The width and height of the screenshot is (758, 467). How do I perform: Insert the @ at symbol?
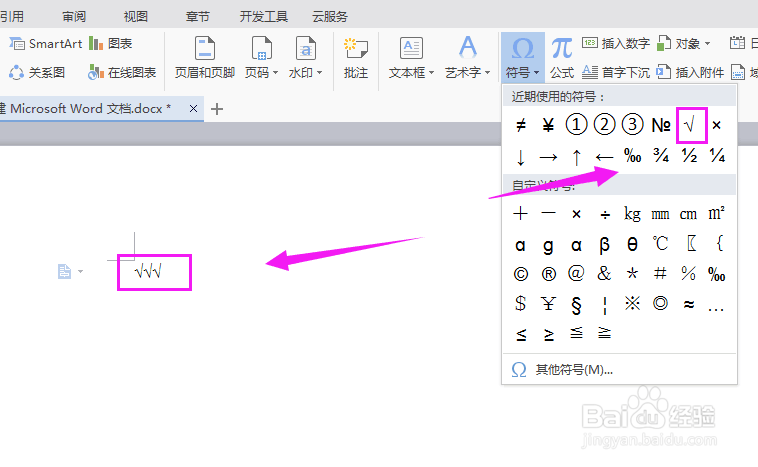click(x=576, y=274)
